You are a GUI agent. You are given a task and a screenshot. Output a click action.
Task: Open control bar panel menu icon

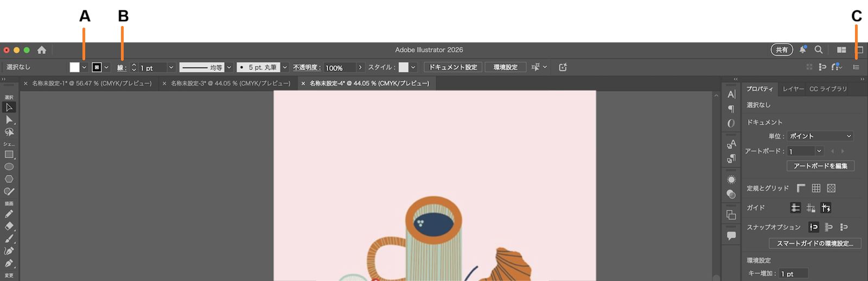(x=856, y=67)
